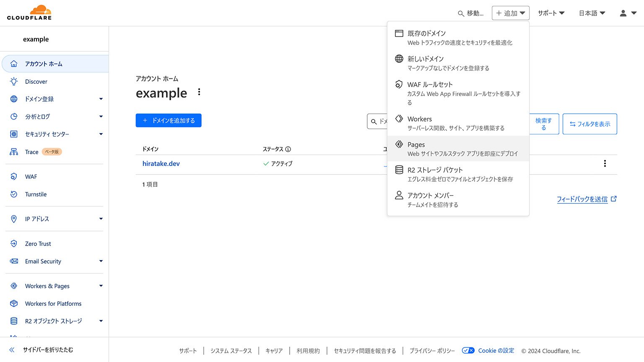The width and height of the screenshot is (644, 362).
Task: Click the ドメインを追加する button
Action: tap(169, 120)
